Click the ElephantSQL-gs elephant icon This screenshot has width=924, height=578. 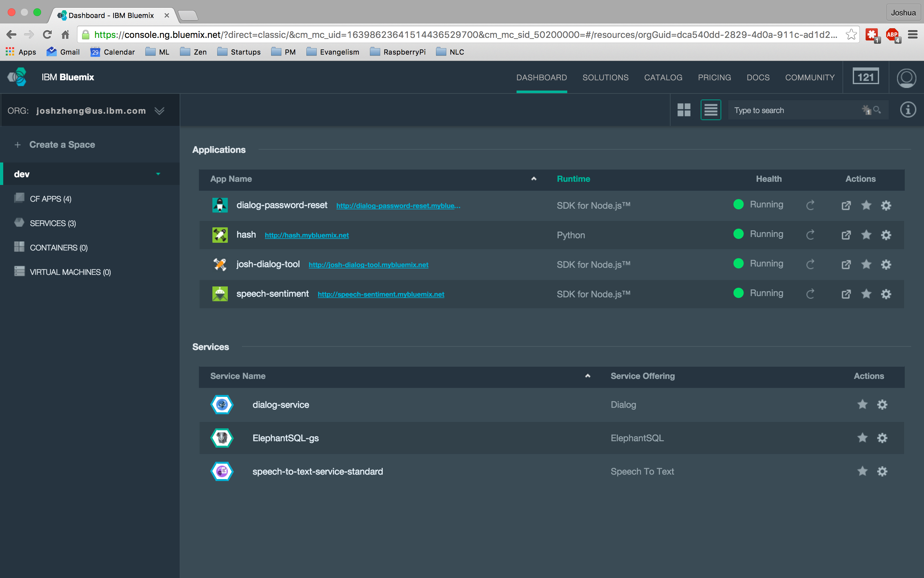(x=222, y=438)
